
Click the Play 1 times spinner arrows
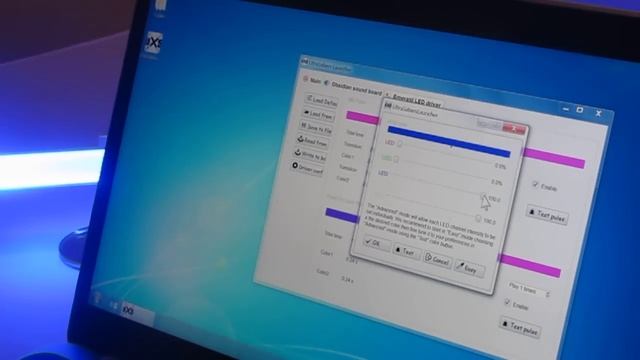[x=547, y=294]
